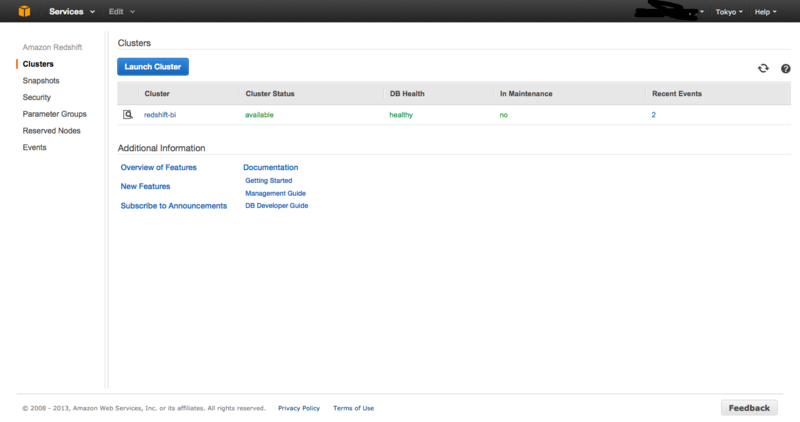Select Clusters in the sidebar
The height and width of the screenshot is (422, 800).
[x=38, y=64]
